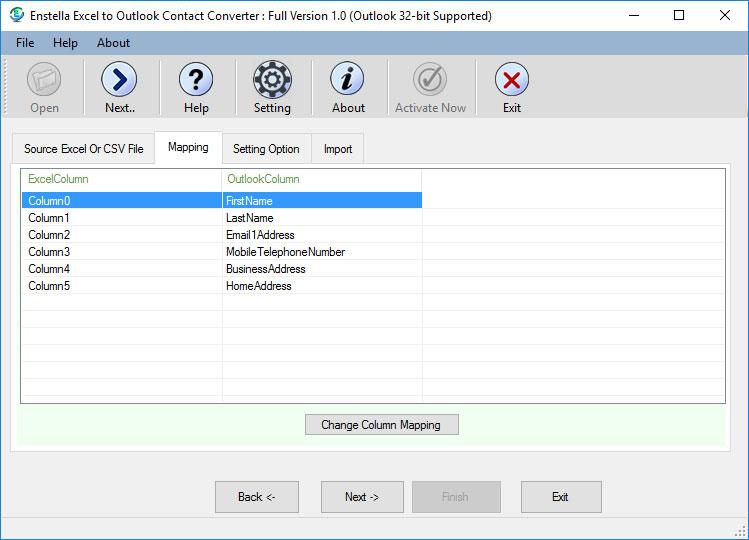Image resolution: width=749 pixels, height=540 pixels.
Task: Click the Open folder toolbar icon
Action: coord(44,80)
